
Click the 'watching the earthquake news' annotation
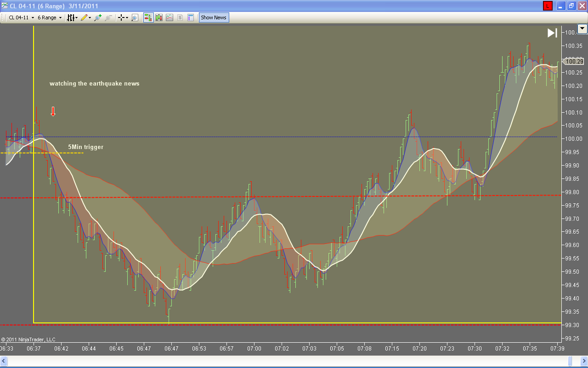[x=95, y=84]
